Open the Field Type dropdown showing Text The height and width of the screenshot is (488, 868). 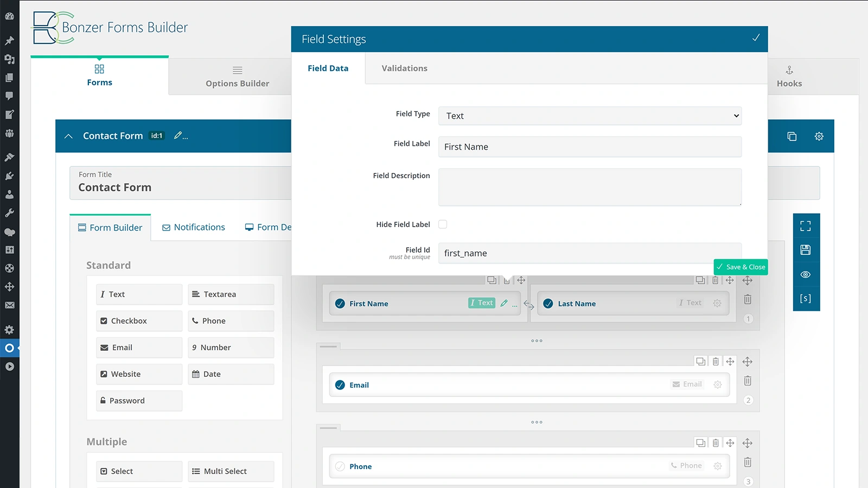[590, 115]
